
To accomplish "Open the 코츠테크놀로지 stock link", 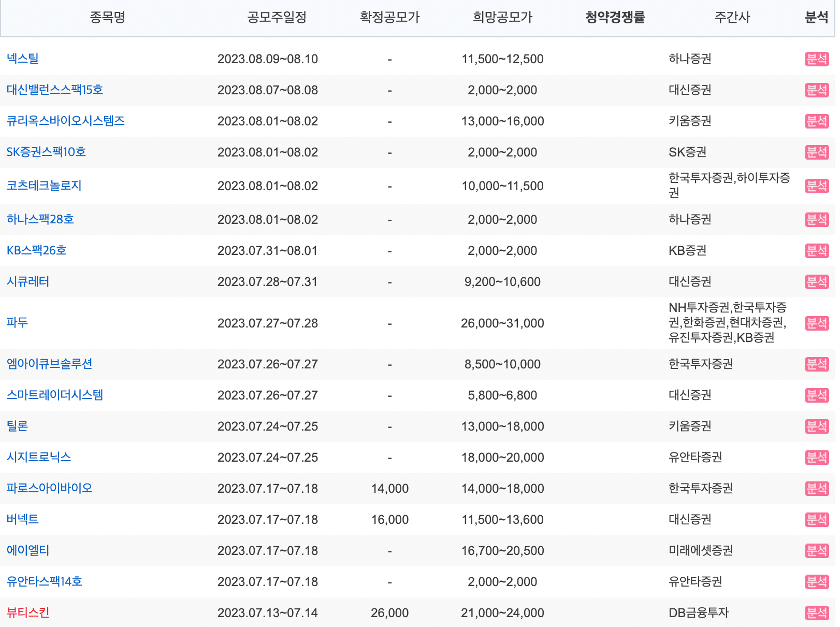I will pyautogui.click(x=44, y=186).
